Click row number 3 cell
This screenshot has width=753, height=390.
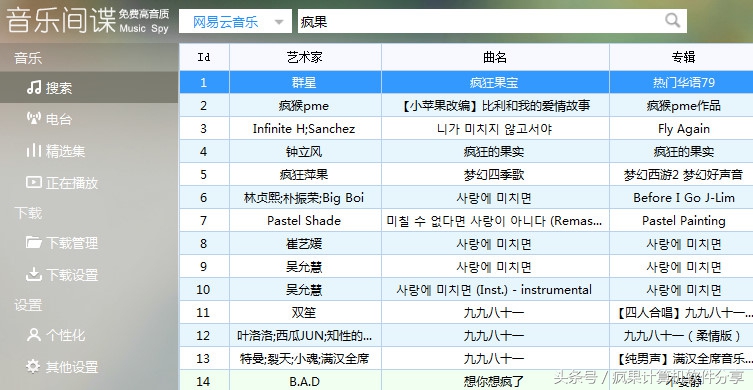204,129
